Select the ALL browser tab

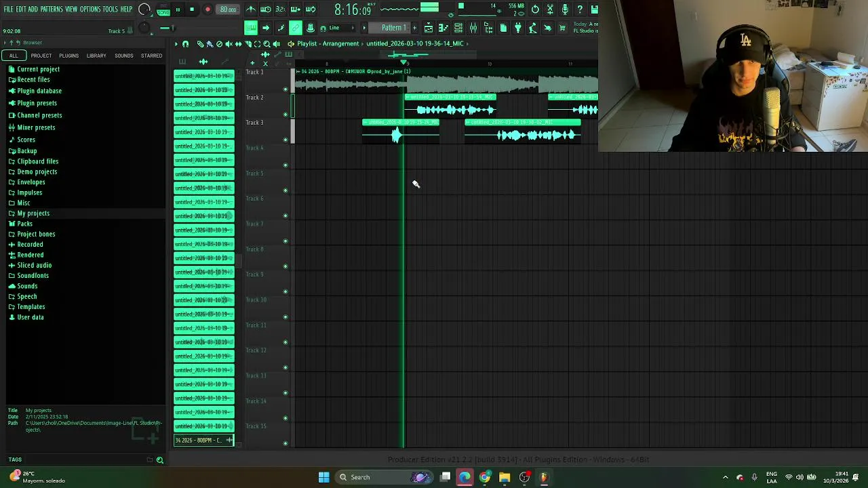coord(14,56)
